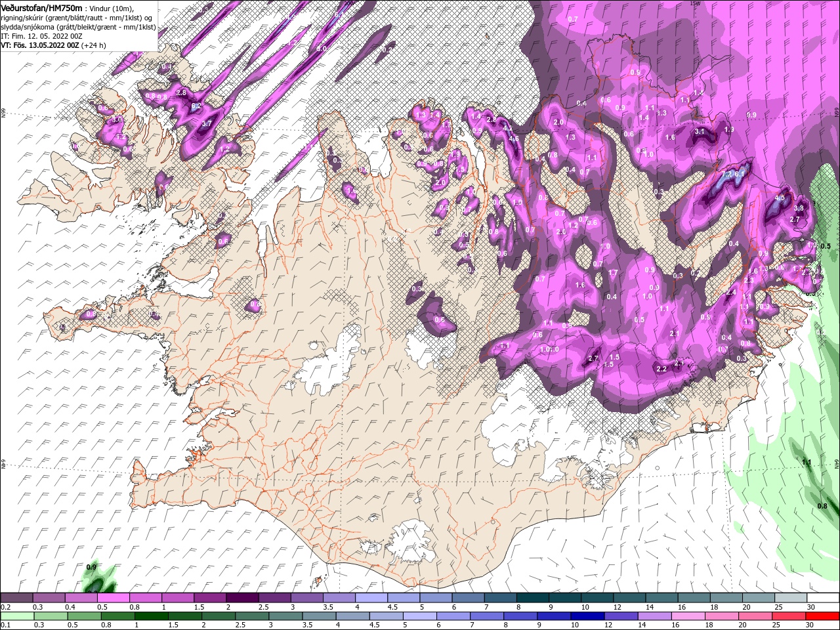
Task: Click the 4.6 value on the northern peninsula
Action: coord(514,138)
